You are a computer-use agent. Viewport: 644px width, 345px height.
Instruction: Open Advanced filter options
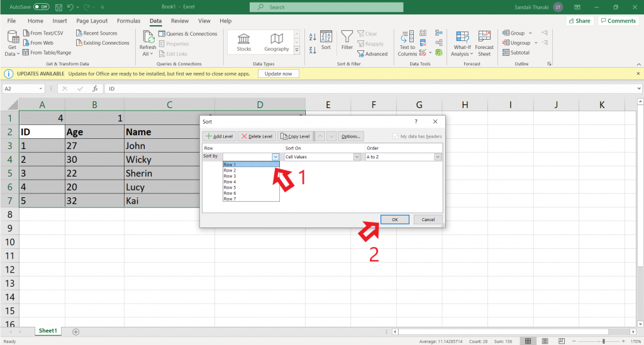[x=372, y=54]
